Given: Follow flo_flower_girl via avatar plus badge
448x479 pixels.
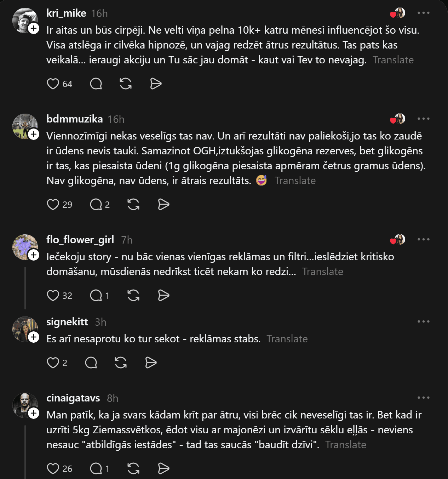Looking at the screenshot, I should point(34,255).
